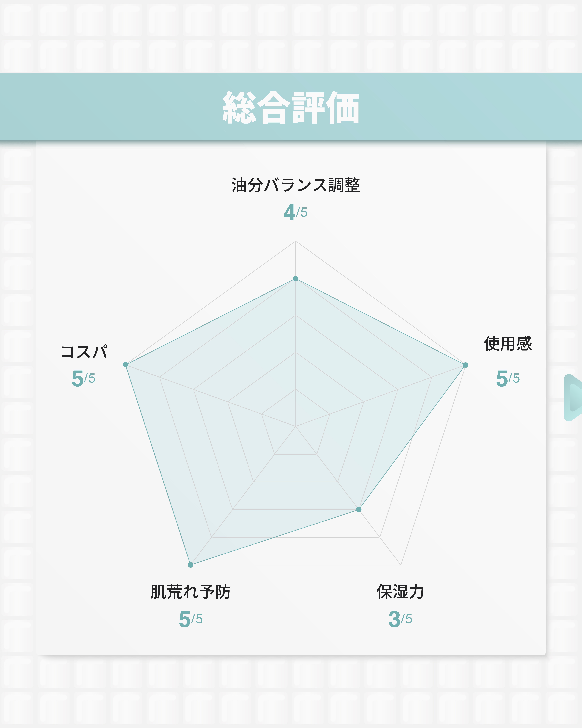Click the 油分バランス調整 data point on chart

pyautogui.click(x=296, y=279)
